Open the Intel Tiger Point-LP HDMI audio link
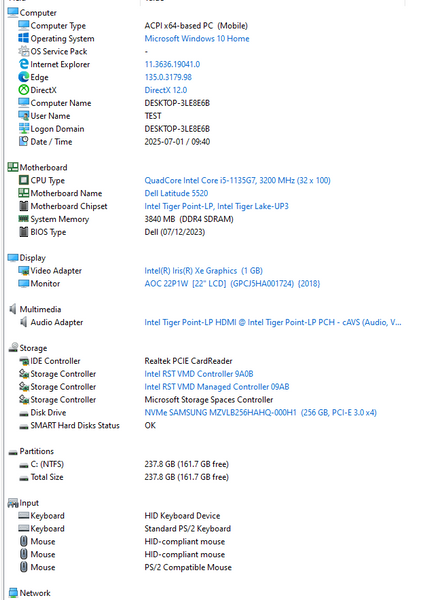 [x=273, y=322]
